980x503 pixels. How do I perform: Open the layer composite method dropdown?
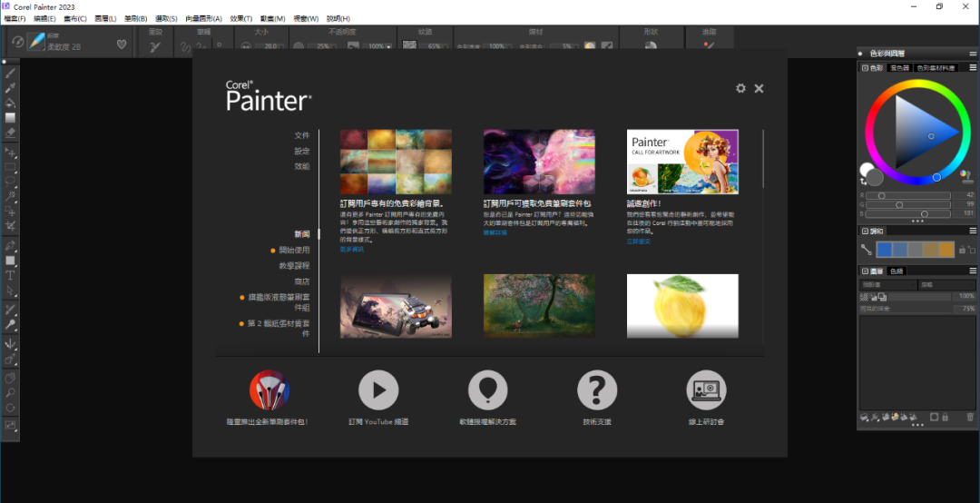tap(888, 285)
